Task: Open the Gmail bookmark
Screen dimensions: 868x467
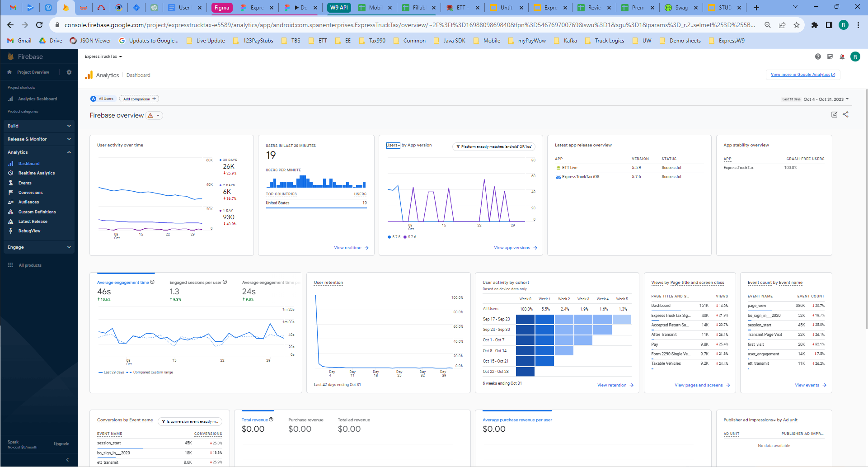Action: click(x=19, y=41)
